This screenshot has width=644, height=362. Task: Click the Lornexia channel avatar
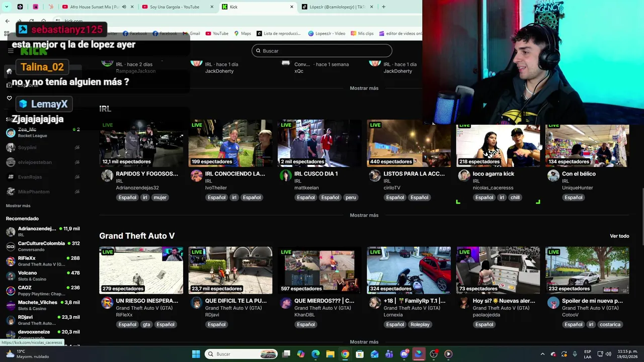tap(374, 303)
